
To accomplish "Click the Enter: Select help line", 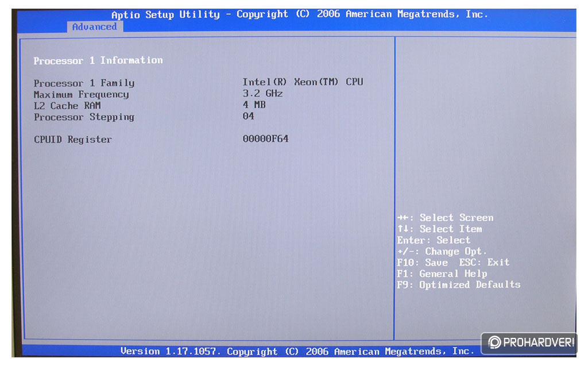I will tap(434, 240).
